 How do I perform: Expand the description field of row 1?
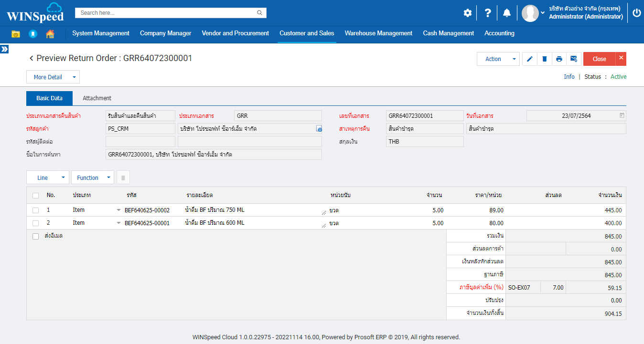click(323, 212)
